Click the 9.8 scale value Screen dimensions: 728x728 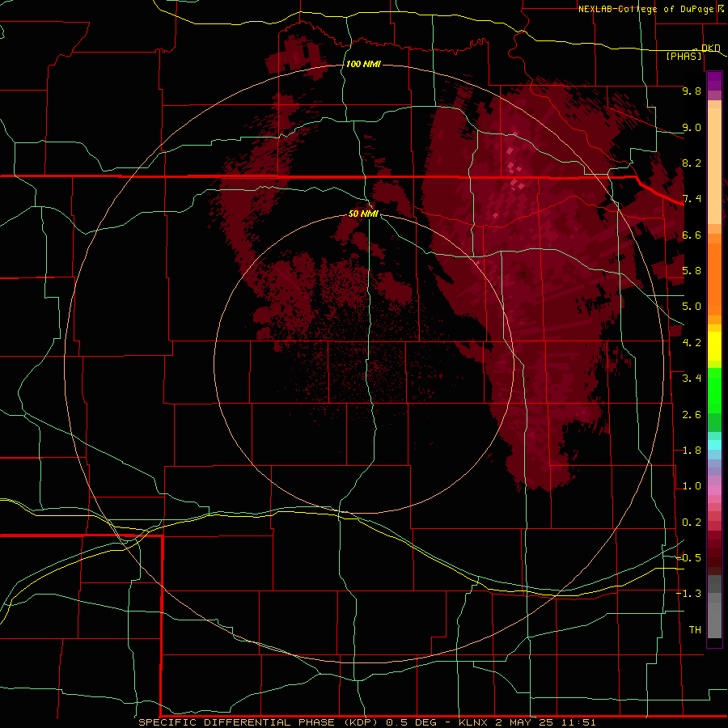(692, 91)
